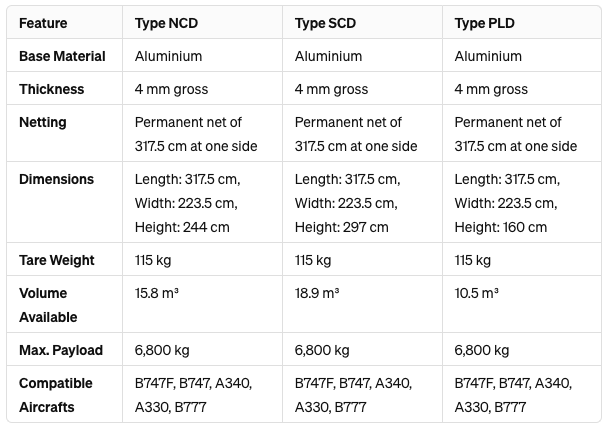This screenshot has width=610, height=430.
Task: Select the Tare Weight row label
Action: [57, 260]
